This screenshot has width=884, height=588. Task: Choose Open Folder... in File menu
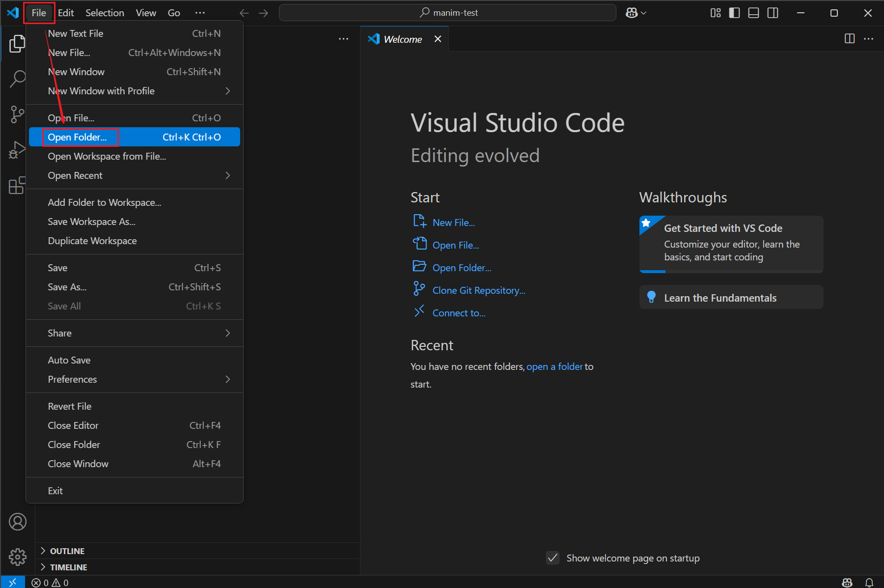click(x=134, y=137)
